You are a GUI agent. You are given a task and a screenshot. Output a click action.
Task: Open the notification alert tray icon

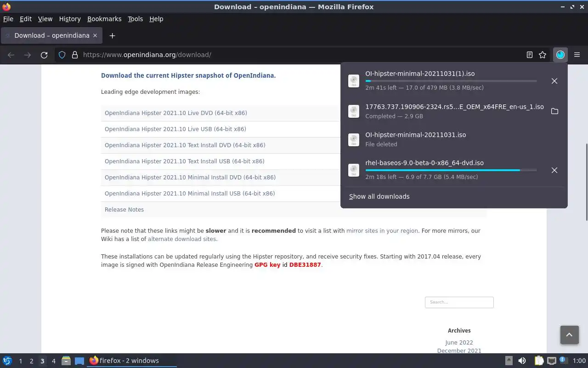tap(564, 361)
